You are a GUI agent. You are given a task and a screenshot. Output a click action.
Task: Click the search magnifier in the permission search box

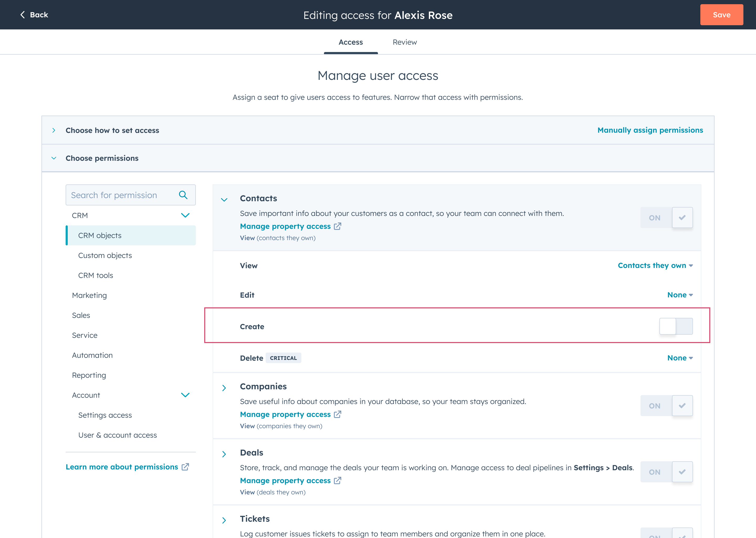tap(183, 195)
